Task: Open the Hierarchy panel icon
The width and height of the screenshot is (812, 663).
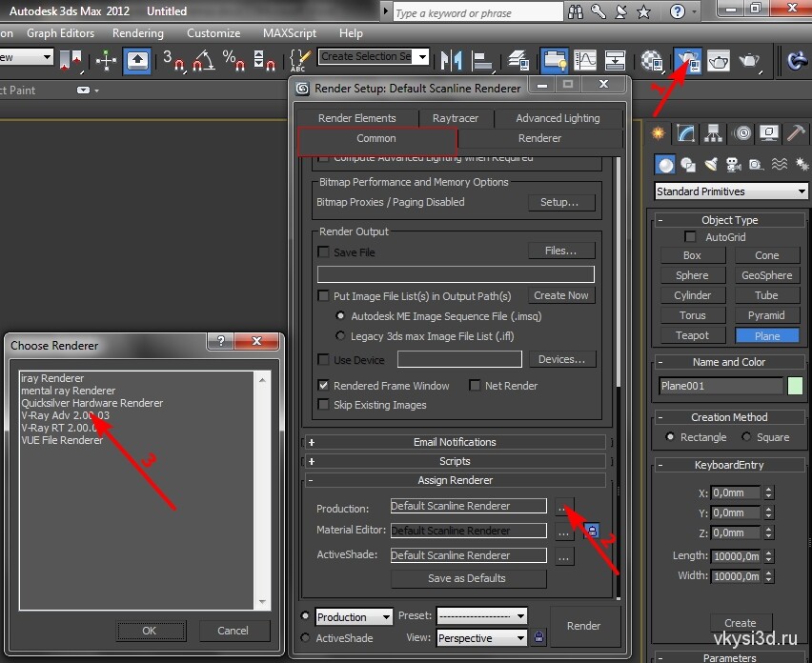Action: point(713,133)
